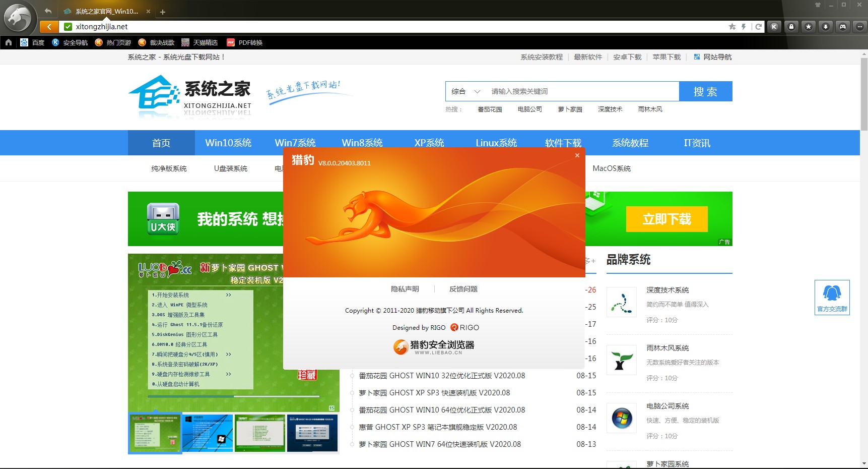Click 猎豹安全浏览器 logo in dialog
Screen dimensions: 868x469
(434, 346)
